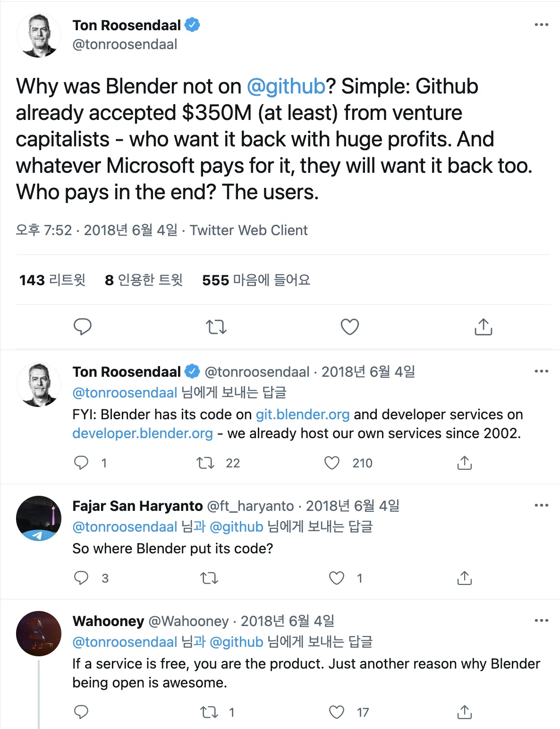Share Fajar San Haryanto's reply
This screenshot has width=560, height=729.
(465, 578)
